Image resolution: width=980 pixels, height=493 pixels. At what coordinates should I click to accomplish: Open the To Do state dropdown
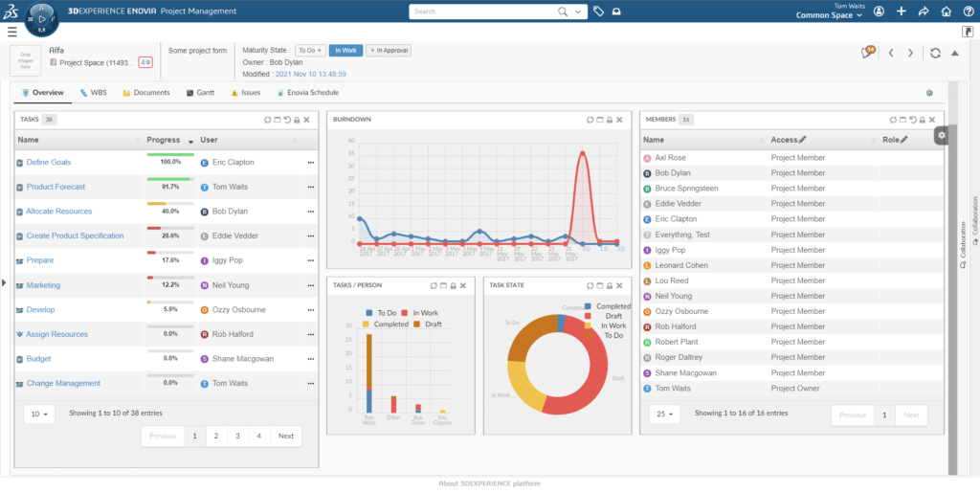[311, 51]
